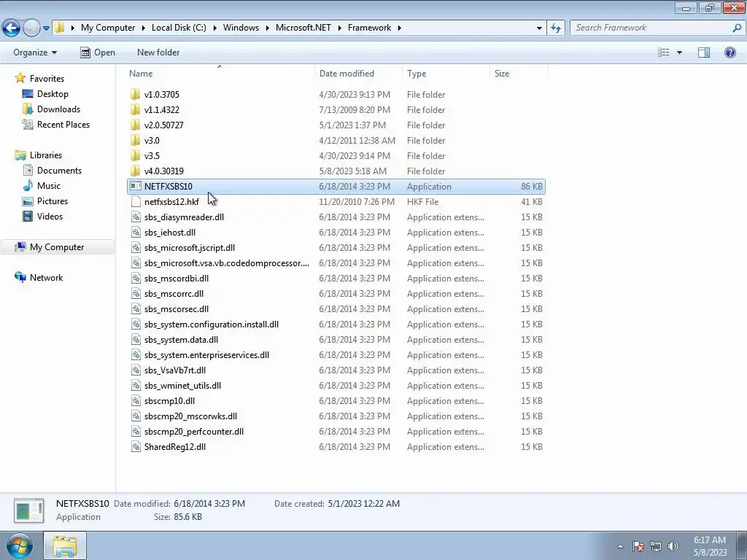Screen dimensions: 747x560
Task: Select sbs_mscordbi.dll file icon
Action: pyautogui.click(x=136, y=278)
